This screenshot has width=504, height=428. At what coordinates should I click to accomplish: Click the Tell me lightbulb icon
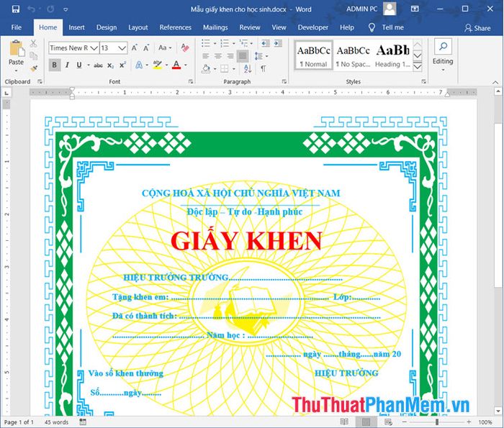pyautogui.click(x=372, y=27)
